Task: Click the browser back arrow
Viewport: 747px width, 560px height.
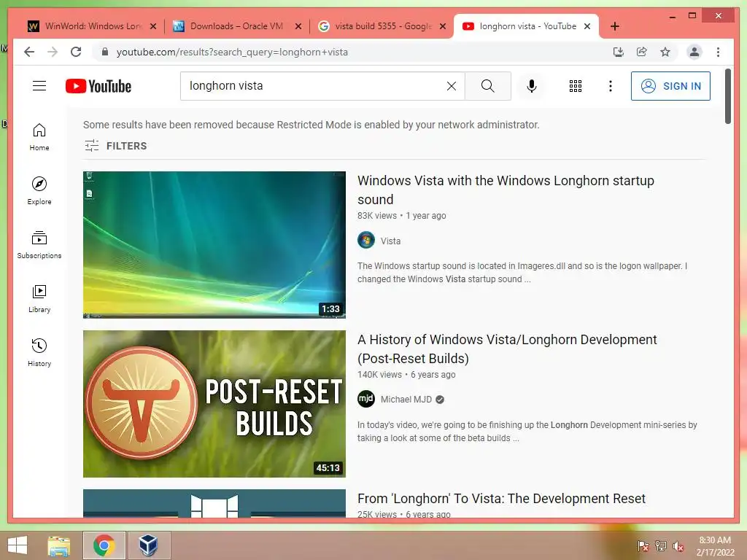Action: point(29,52)
